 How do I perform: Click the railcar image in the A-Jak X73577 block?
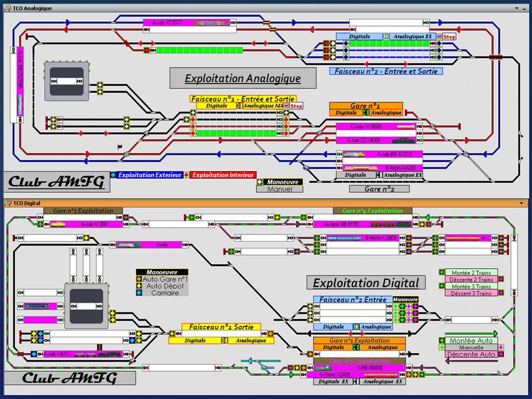(x=211, y=23)
